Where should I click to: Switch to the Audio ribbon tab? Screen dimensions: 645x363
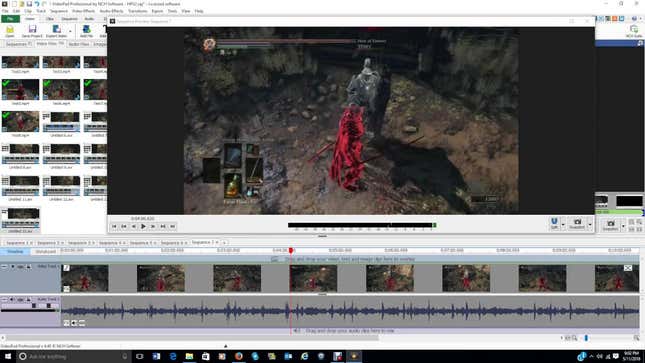(x=89, y=19)
